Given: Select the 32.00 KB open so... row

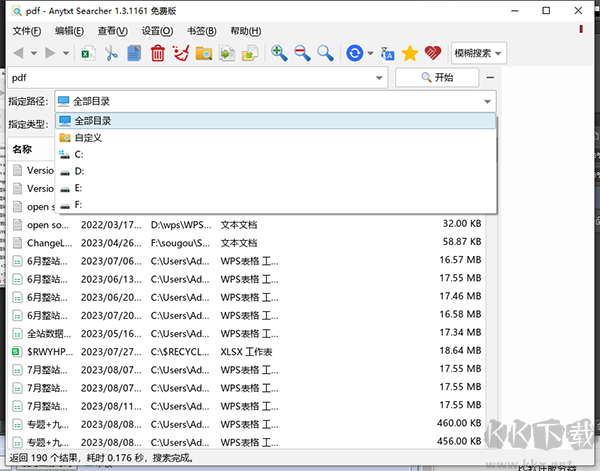Looking at the screenshot, I should pyautogui.click(x=246, y=225).
